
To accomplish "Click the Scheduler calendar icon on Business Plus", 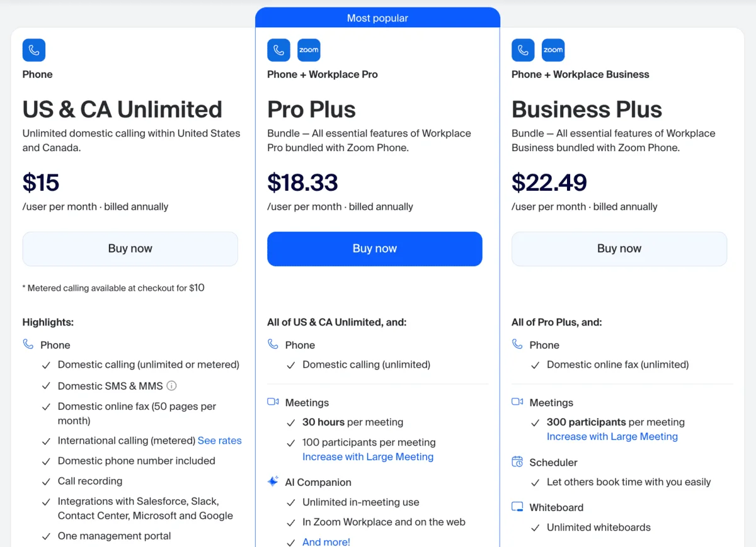I will pos(517,461).
